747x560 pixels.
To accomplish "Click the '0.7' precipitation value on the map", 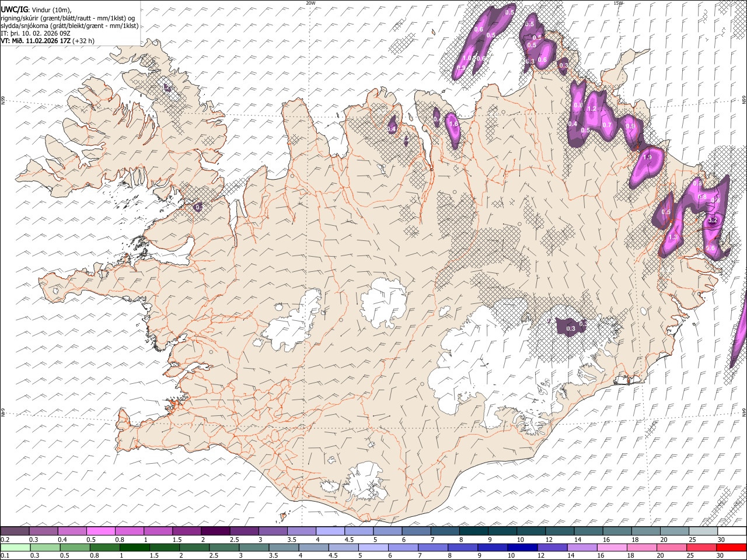I will tap(607, 125).
